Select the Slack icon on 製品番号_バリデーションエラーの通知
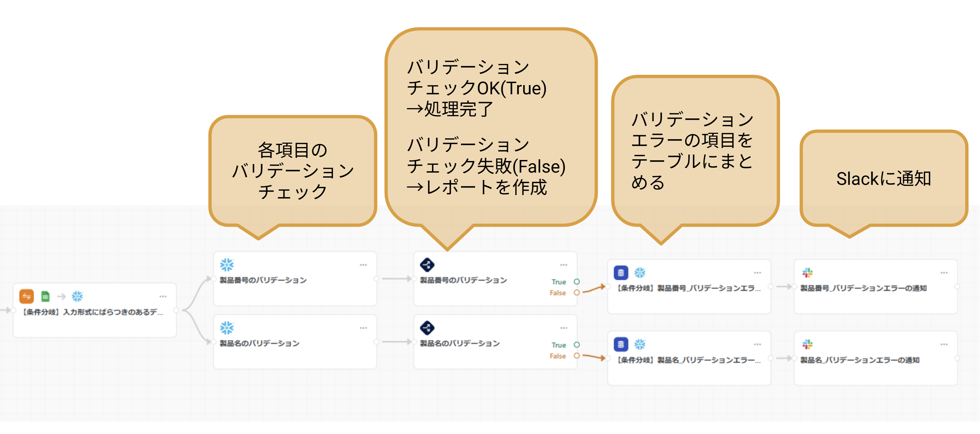 [807, 273]
